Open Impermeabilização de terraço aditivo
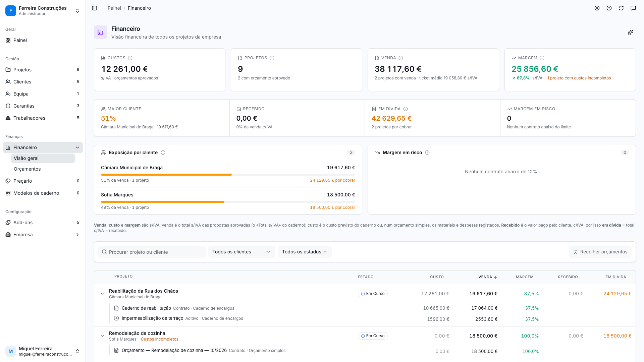 (x=152, y=318)
